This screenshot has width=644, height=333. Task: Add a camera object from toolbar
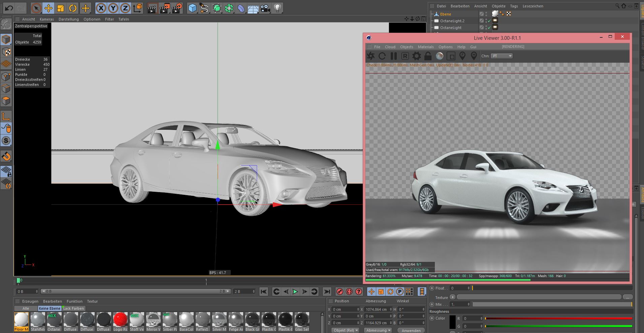pyautogui.click(x=265, y=8)
